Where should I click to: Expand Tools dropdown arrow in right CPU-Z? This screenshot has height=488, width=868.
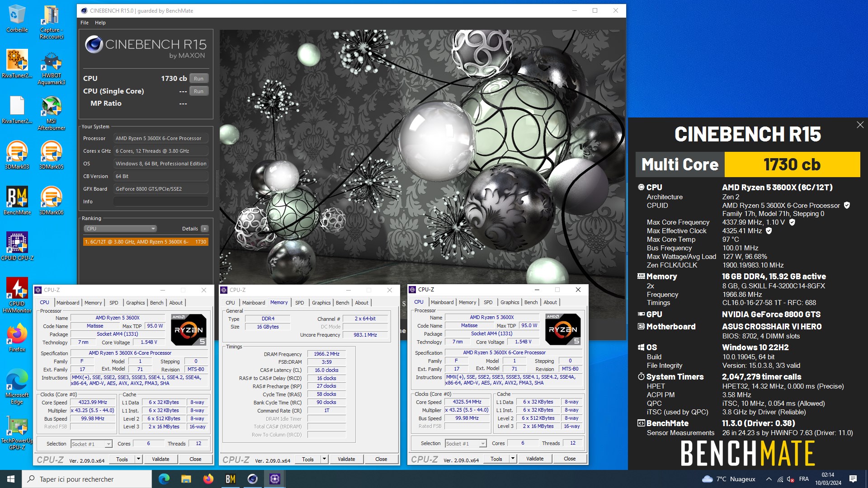pos(513,459)
